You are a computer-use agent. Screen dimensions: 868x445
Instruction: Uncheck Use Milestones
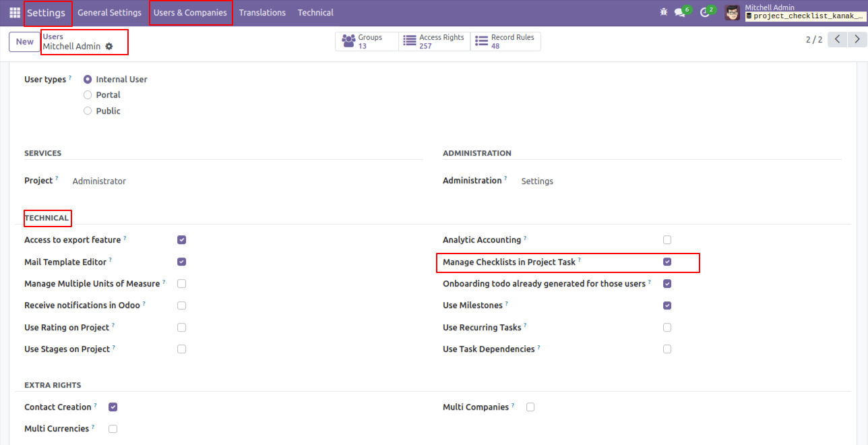[667, 305]
